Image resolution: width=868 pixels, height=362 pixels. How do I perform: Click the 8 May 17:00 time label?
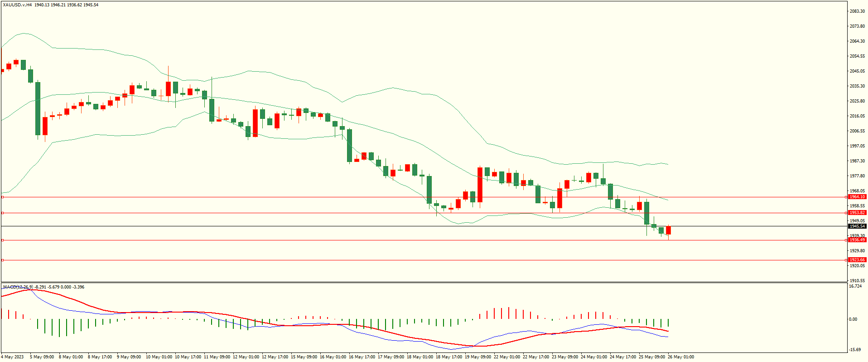tap(100, 357)
